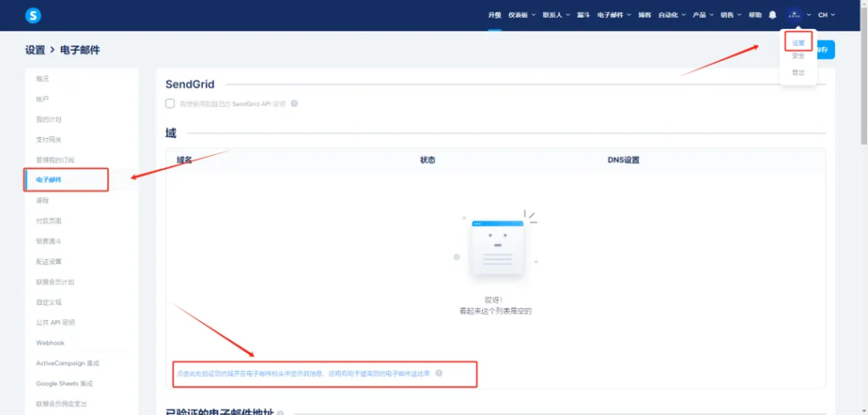Click the SendGrid section heading
The width and height of the screenshot is (868, 415).
(x=190, y=84)
